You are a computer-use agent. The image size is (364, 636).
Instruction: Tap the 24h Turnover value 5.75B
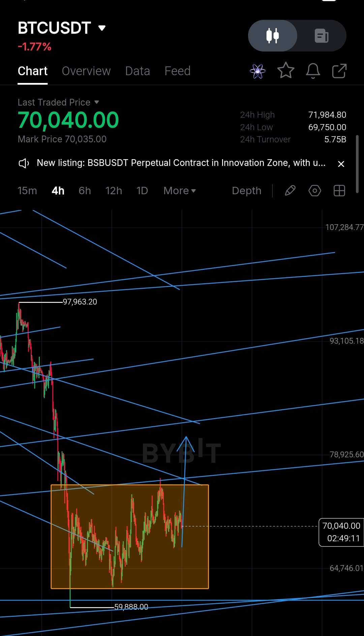point(335,140)
